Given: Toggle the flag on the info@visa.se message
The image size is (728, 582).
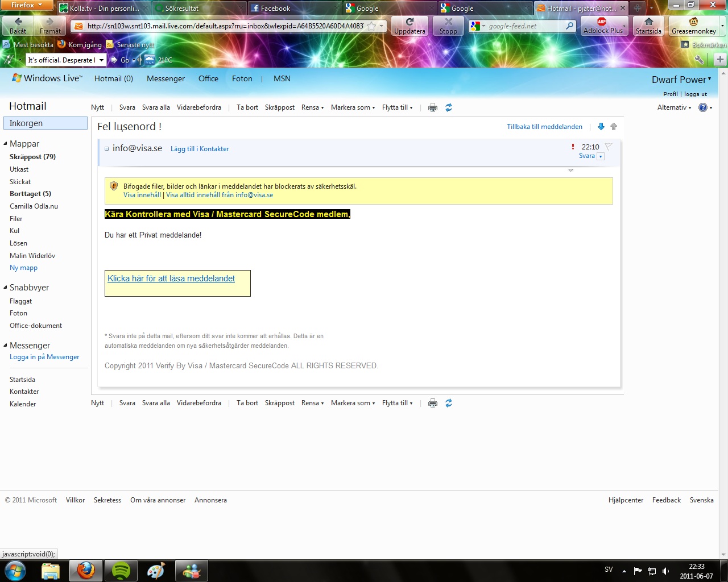Looking at the screenshot, I should (608, 147).
